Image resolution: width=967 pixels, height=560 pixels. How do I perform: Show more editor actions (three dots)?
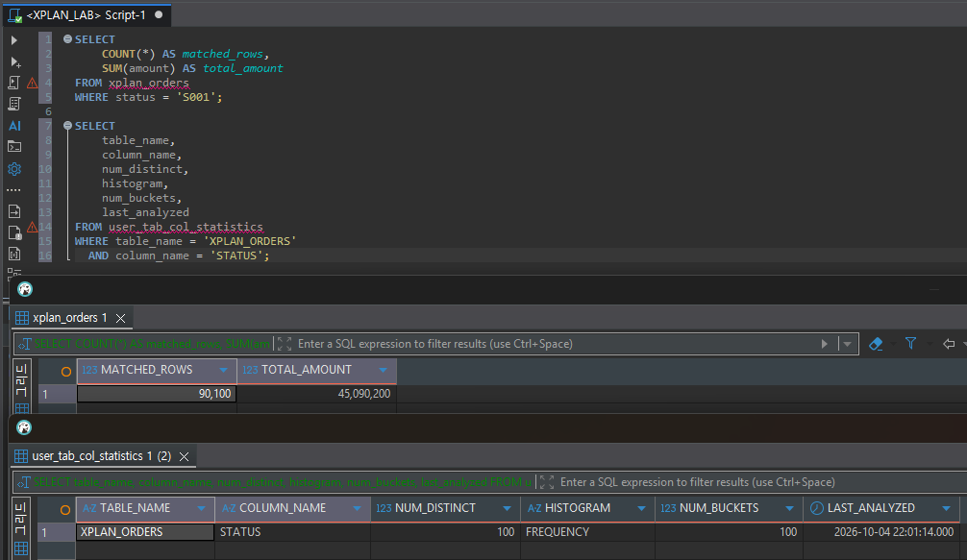pyautogui.click(x=13, y=190)
